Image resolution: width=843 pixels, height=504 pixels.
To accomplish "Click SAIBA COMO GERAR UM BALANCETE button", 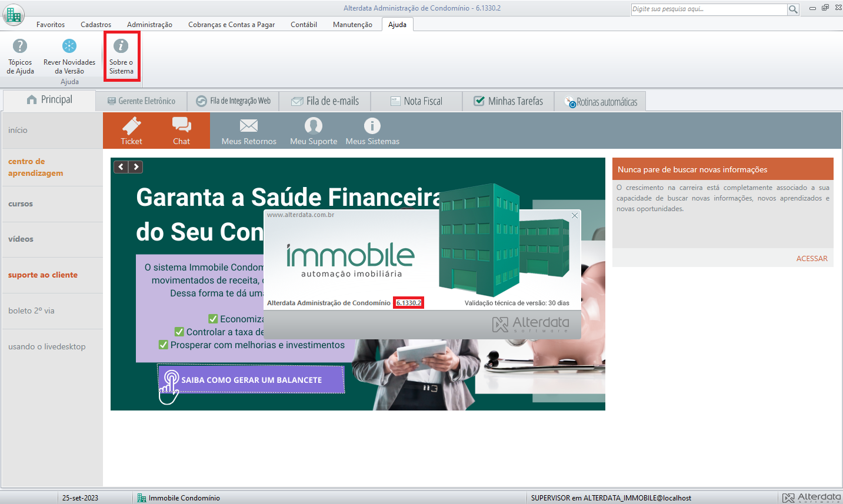I will point(251,380).
